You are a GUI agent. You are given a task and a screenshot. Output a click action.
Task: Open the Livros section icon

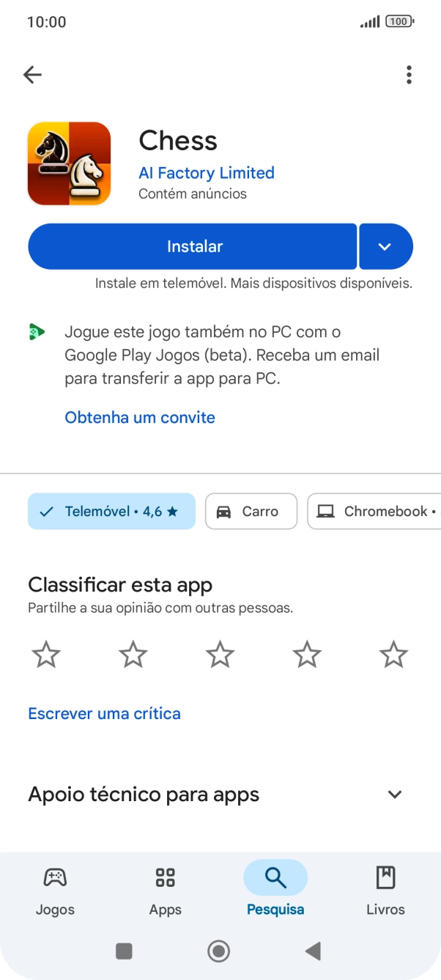385,877
